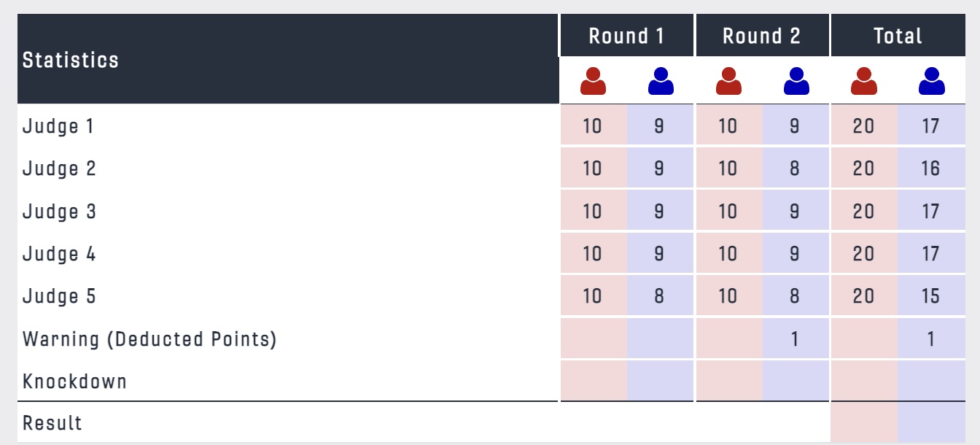Select the Round 2 column header

point(762,35)
